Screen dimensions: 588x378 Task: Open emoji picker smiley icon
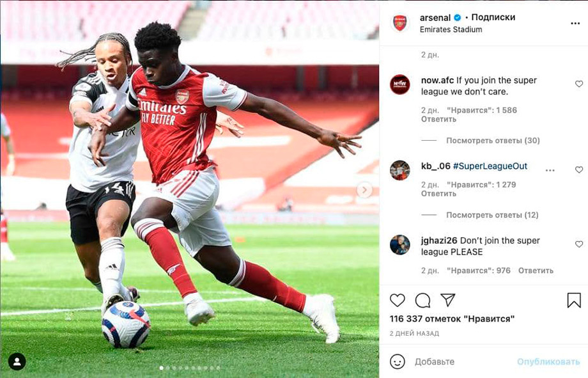[398, 361]
